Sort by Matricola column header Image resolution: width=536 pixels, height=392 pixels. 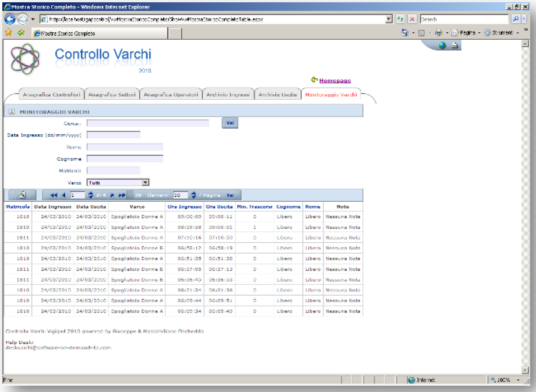pyautogui.click(x=18, y=206)
